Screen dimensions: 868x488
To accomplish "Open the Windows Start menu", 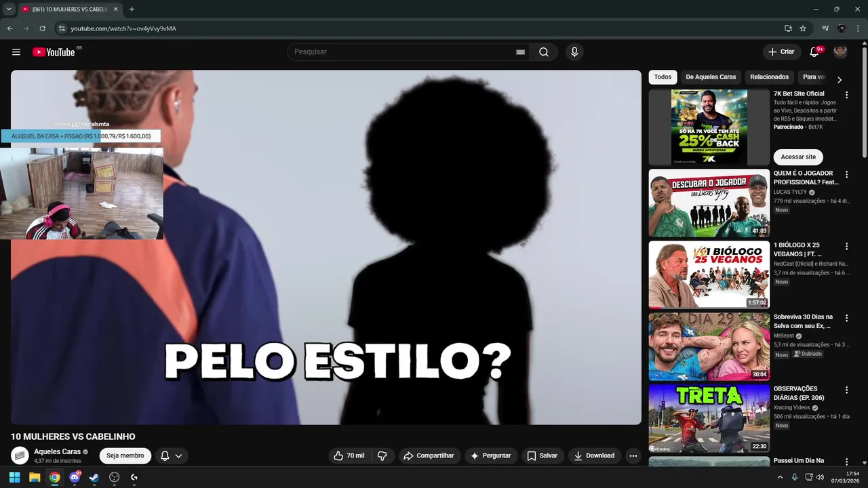I will 14,477.
